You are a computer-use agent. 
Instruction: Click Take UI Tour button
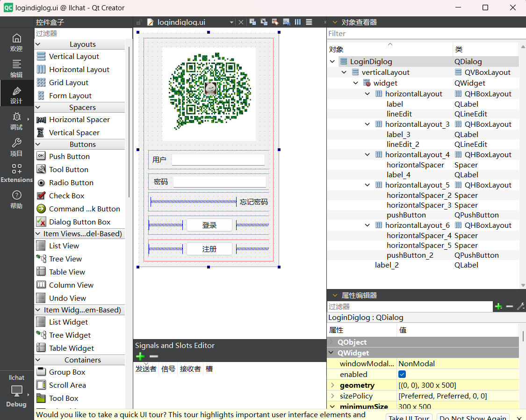(409, 418)
